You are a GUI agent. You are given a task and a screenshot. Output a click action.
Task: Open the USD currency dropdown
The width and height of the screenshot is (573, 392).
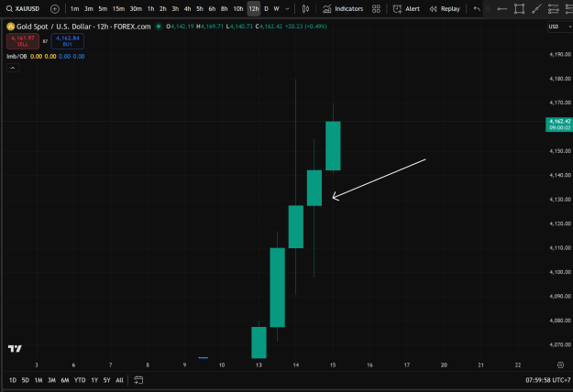559,27
